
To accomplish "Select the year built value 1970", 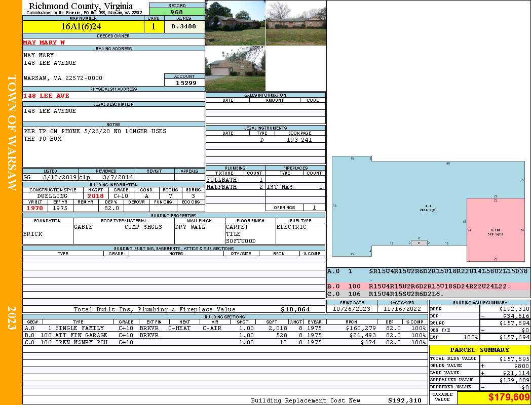I will click(x=35, y=208).
